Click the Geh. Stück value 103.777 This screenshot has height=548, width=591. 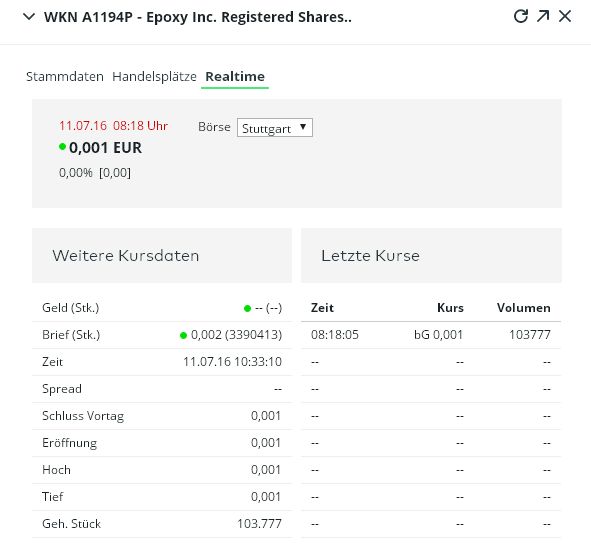coord(259,524)
